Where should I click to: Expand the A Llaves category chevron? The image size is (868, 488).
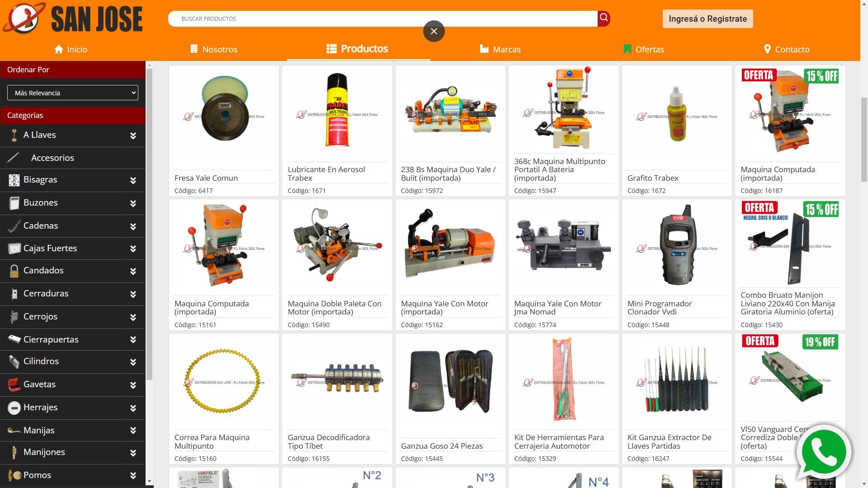[133, 136]
